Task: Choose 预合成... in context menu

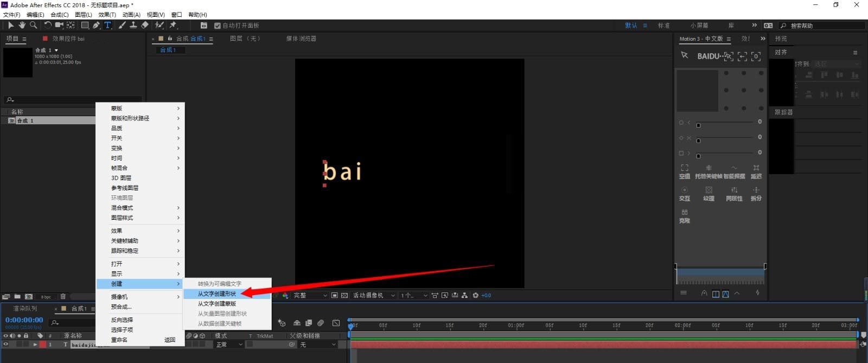Action: pos(140,307)
